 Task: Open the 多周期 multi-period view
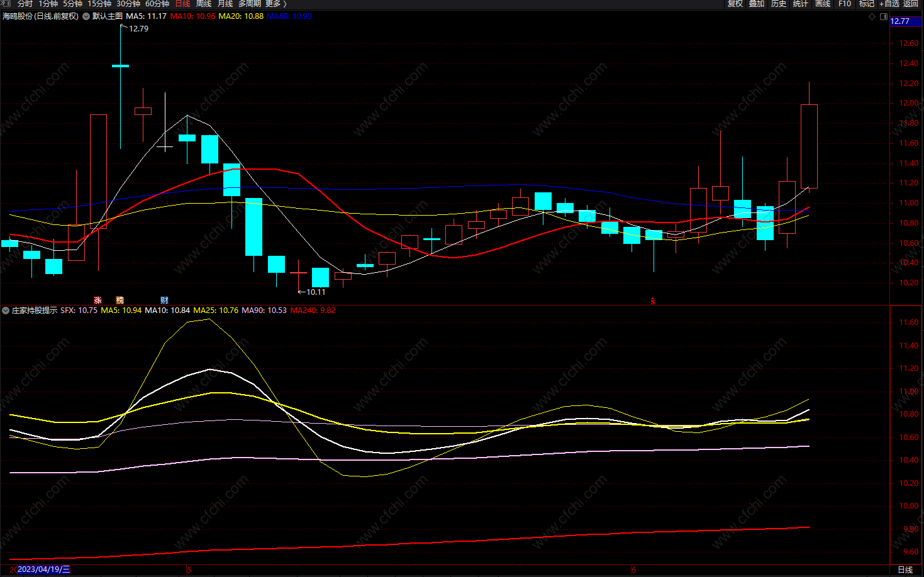pyautogui.click(x=249, y=3)
